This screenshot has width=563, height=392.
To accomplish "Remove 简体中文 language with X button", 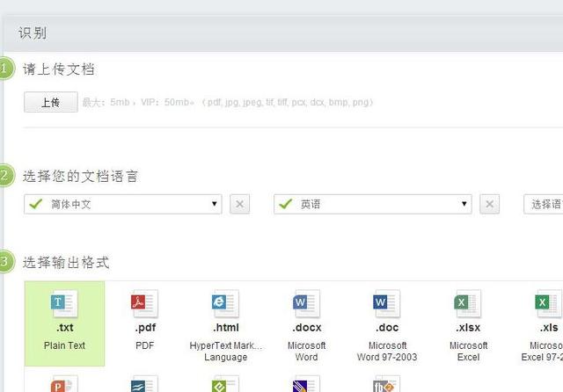I will (x=239, y=204).
